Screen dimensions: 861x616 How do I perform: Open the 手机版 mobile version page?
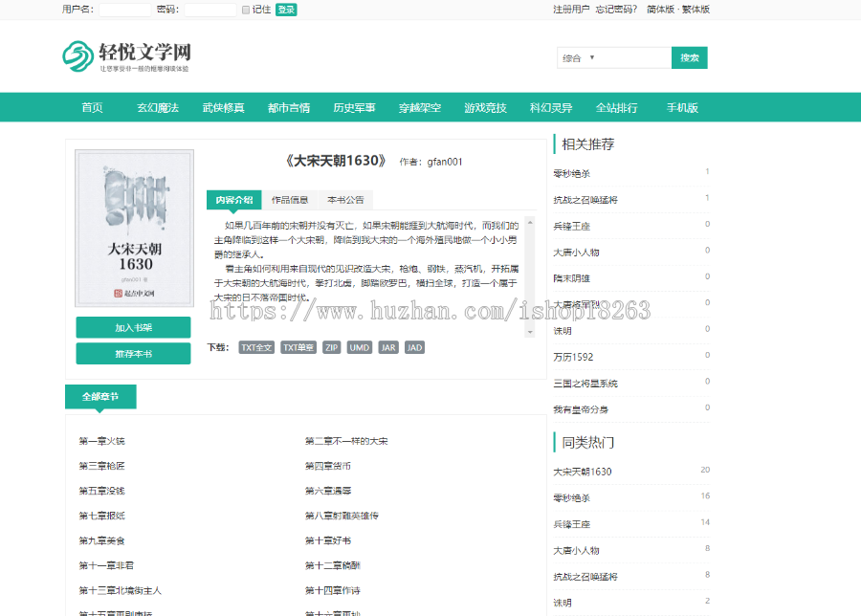coord(682,107)
